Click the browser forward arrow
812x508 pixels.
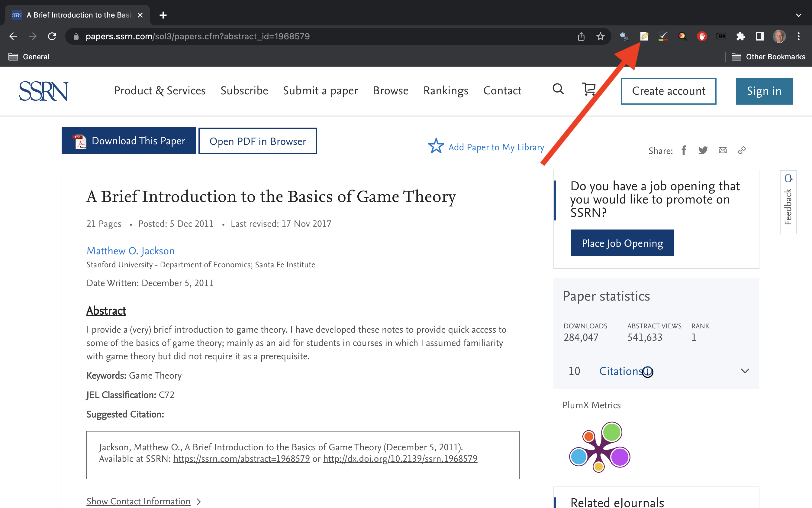pos(33,36)
